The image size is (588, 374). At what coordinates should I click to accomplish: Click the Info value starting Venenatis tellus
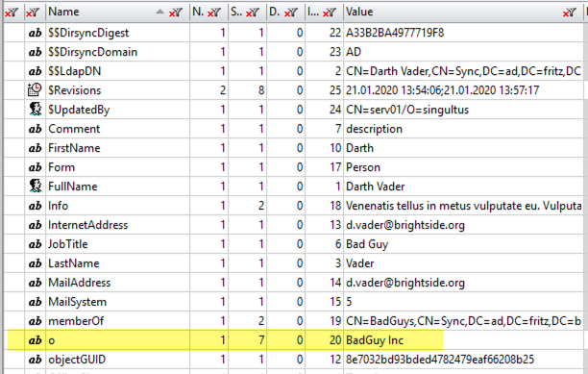click(464, 206)
